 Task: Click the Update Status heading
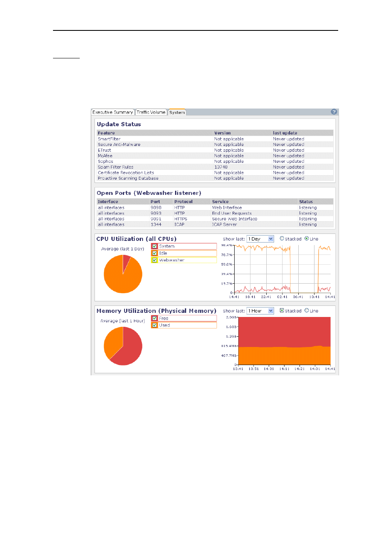click(119, 124)
